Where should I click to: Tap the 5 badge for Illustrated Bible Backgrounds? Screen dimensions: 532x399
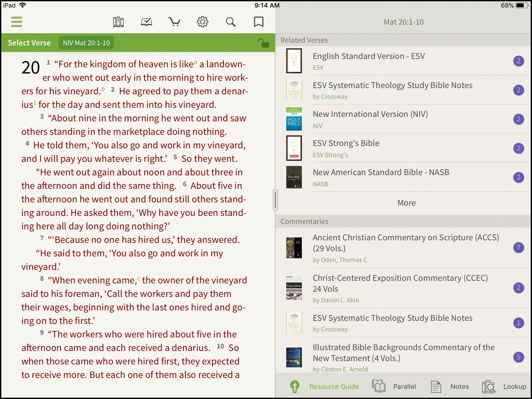coord(518,357)
